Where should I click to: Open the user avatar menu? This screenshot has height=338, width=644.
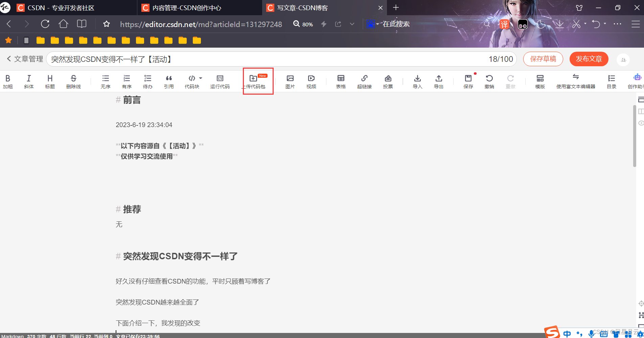[x=623, y=60]
